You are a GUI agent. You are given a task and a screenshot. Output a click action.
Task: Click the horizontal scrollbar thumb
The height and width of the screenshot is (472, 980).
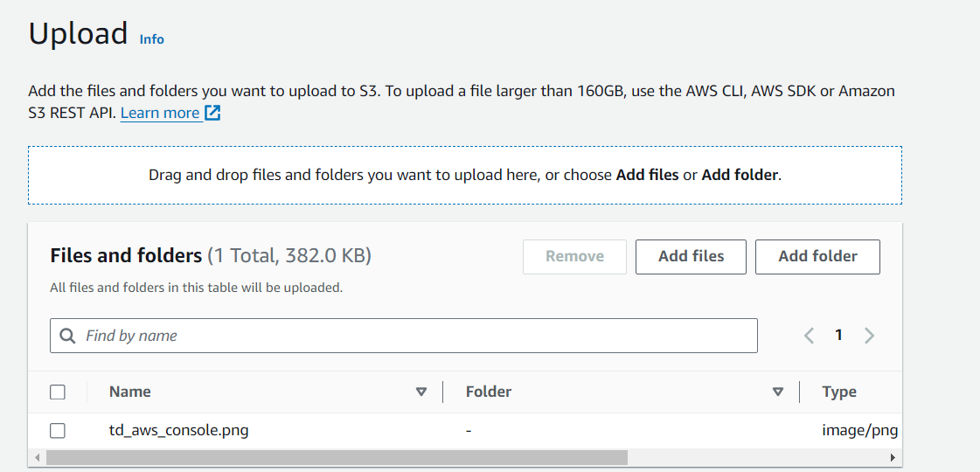[337, 457]
